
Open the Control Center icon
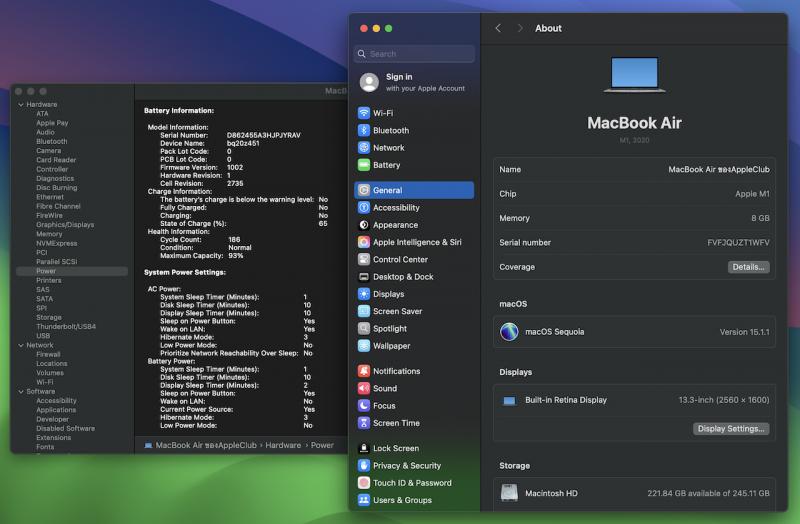tap(364, 259)
